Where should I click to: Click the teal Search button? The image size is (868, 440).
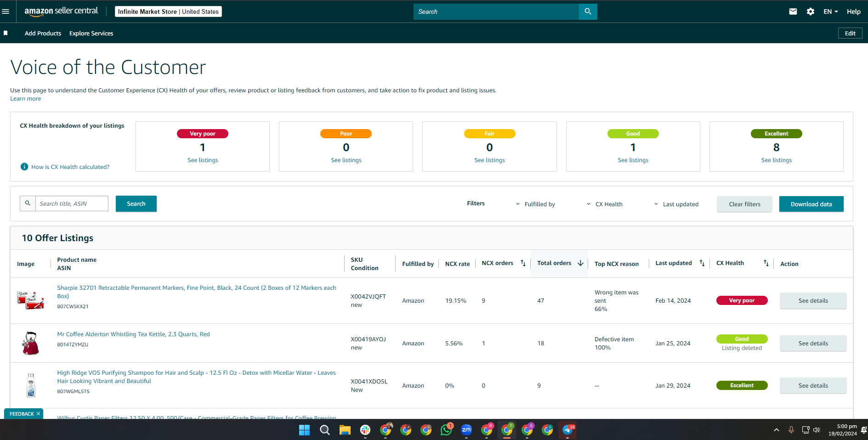[136, 203]
